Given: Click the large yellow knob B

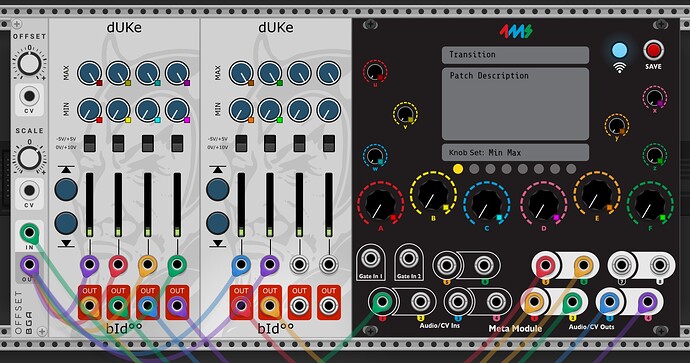Looking at the screenshot, I should click(x=433, y=194).
